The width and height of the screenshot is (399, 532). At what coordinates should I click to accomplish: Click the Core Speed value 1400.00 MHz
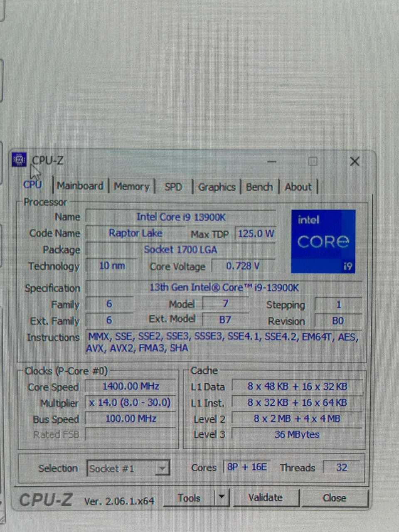(x=131, y=386)
